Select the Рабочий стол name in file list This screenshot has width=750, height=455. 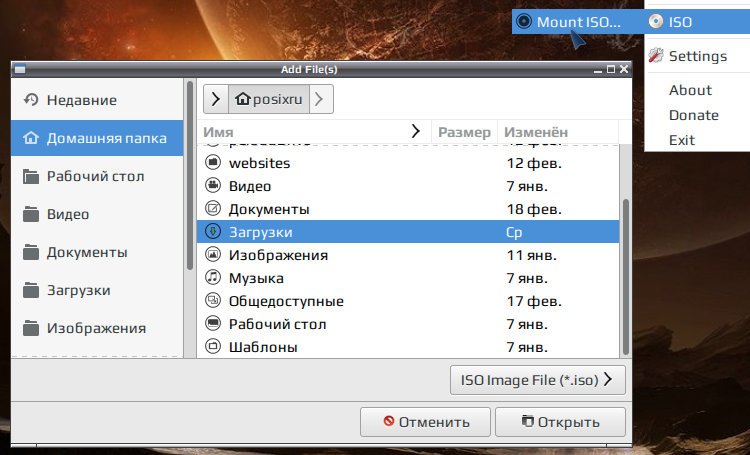click(x=277, y=324)
